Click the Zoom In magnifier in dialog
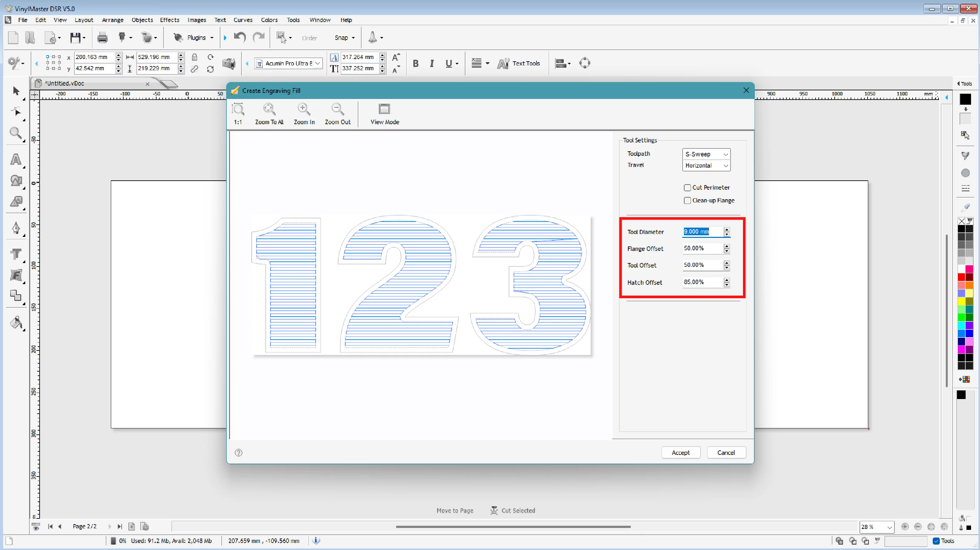This screenshot has height=550, width=980. coord(303,109)
